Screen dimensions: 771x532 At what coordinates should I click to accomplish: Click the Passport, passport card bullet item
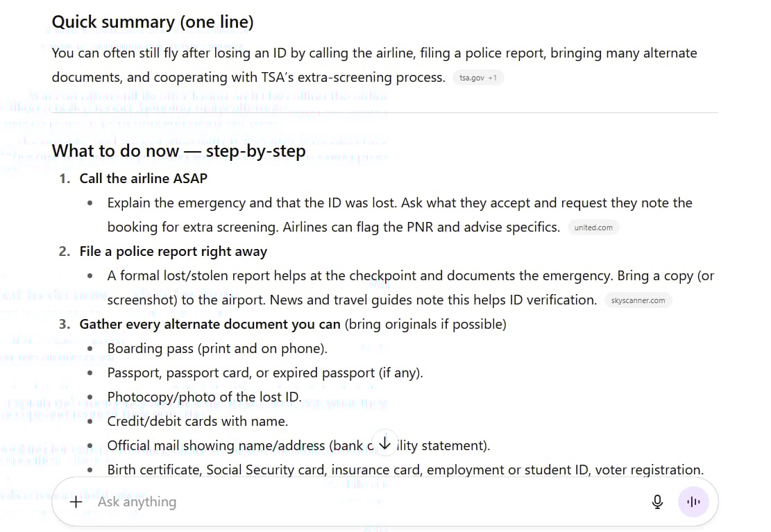coord(264,372)
